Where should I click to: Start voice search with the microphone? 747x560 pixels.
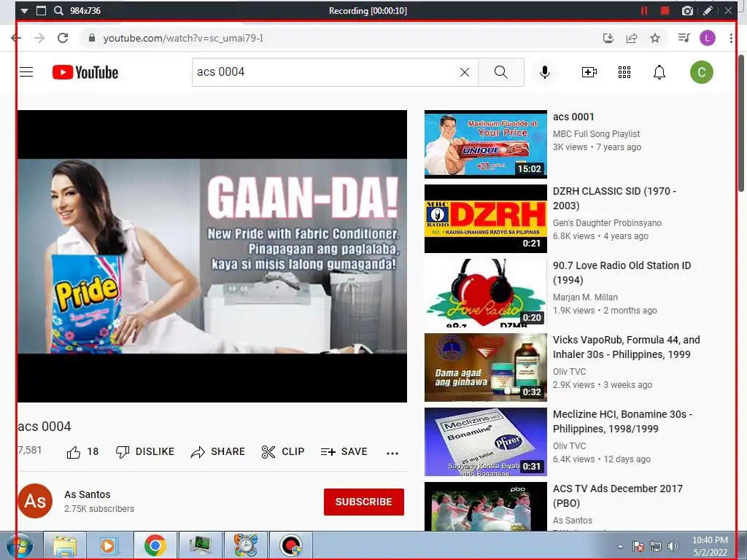[545, 72]
